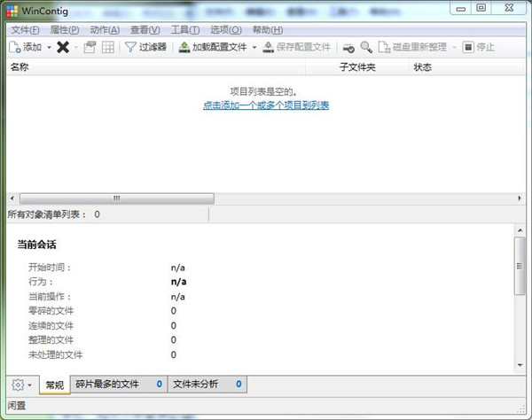Click the 零碎的文件 label

(51, 311)
